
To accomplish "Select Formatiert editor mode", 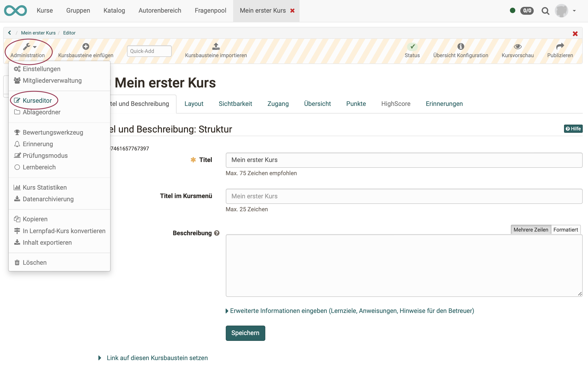I will [x=566, y=230].
